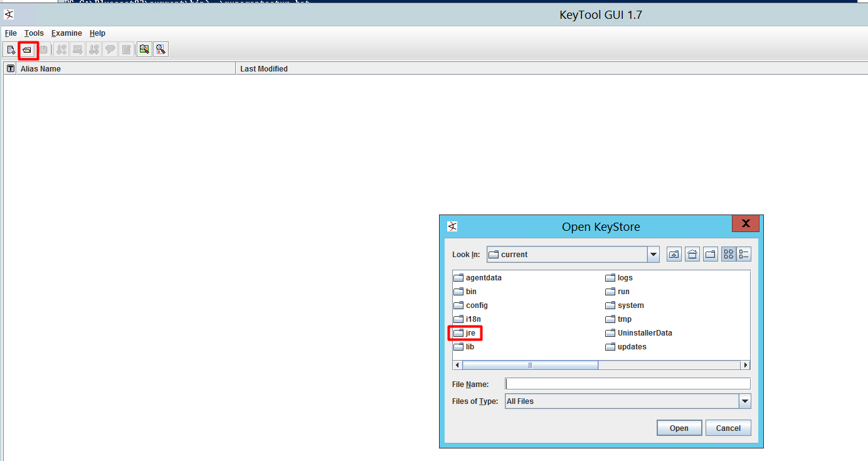
Task: Open the Tools menu
Action: [34, 33]
